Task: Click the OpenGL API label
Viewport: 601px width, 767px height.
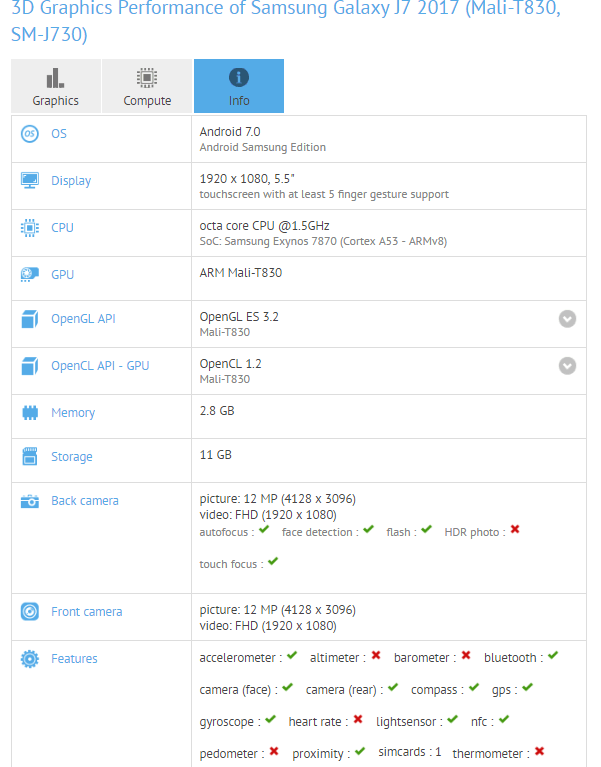Action: [83, 319]
